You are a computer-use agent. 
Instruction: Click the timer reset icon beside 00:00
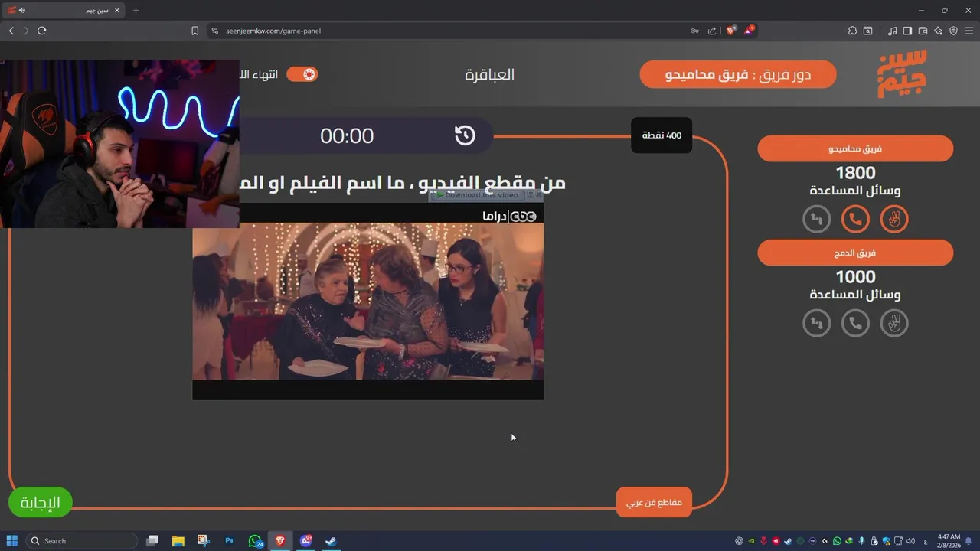(x=465, y=135)
